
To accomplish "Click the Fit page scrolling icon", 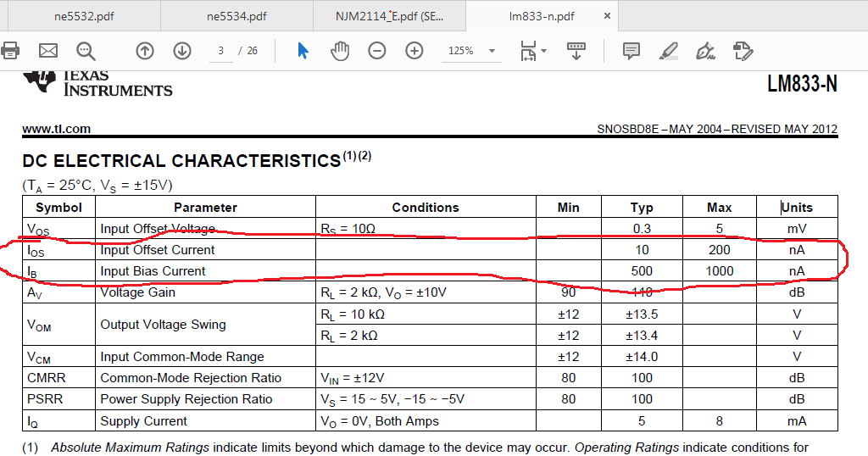I will pos(528,51).
